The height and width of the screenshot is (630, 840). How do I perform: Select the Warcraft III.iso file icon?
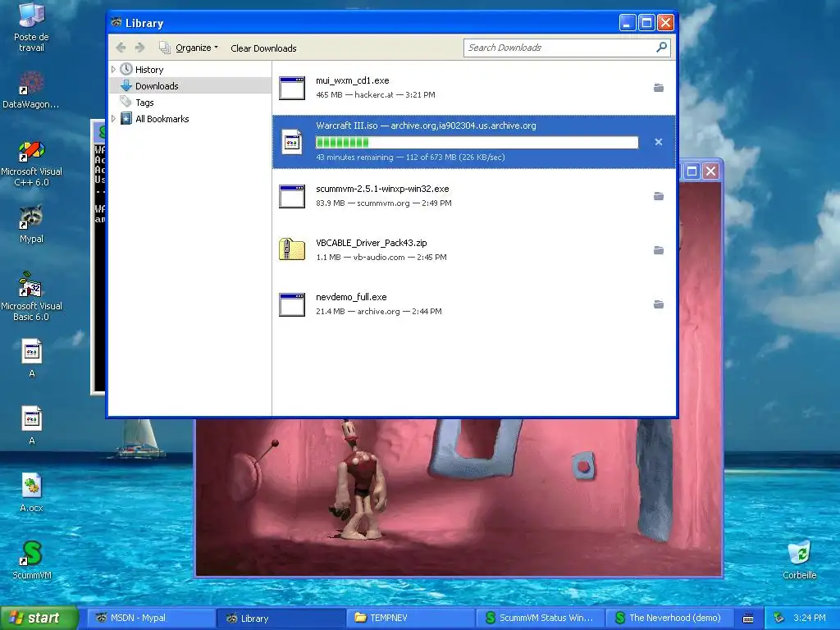292,142
